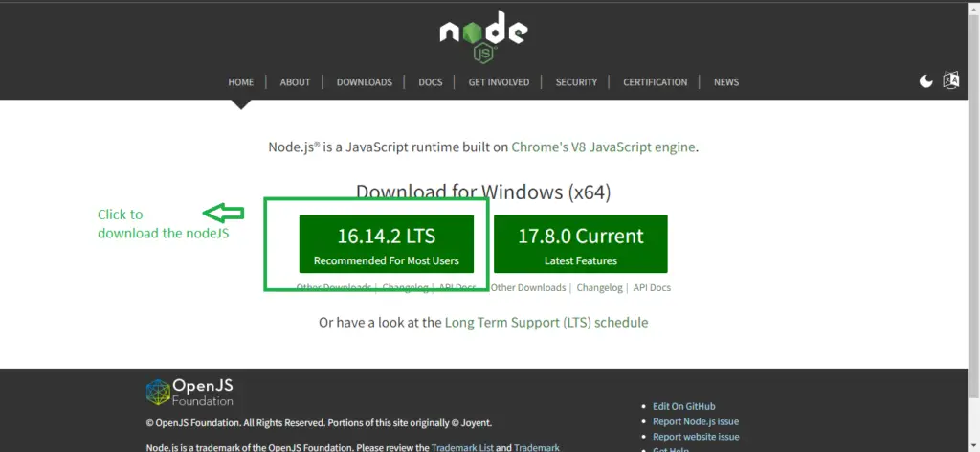
Task: Click Changelog under 17.8.0 Current
Action: [x=599, y=288]
